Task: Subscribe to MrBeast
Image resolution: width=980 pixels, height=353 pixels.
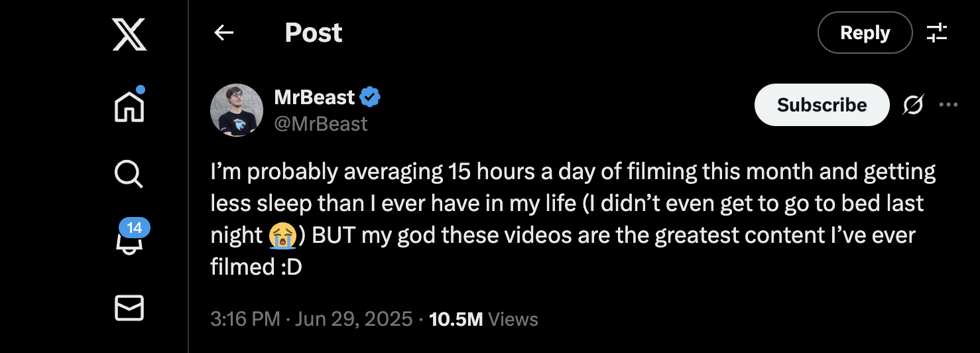Action: pos(822,105)
